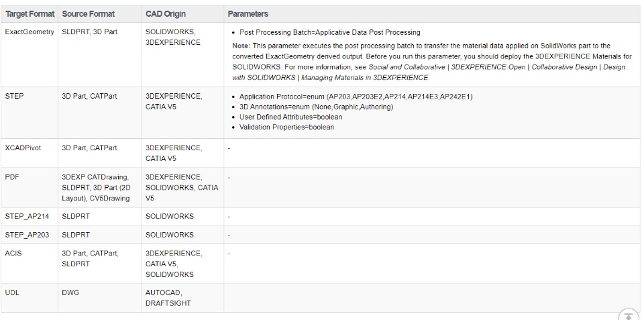The height and width of the screenshot is (320, 644).
Task: Click the CAD Origin column header
Action: tap(166, 14)
